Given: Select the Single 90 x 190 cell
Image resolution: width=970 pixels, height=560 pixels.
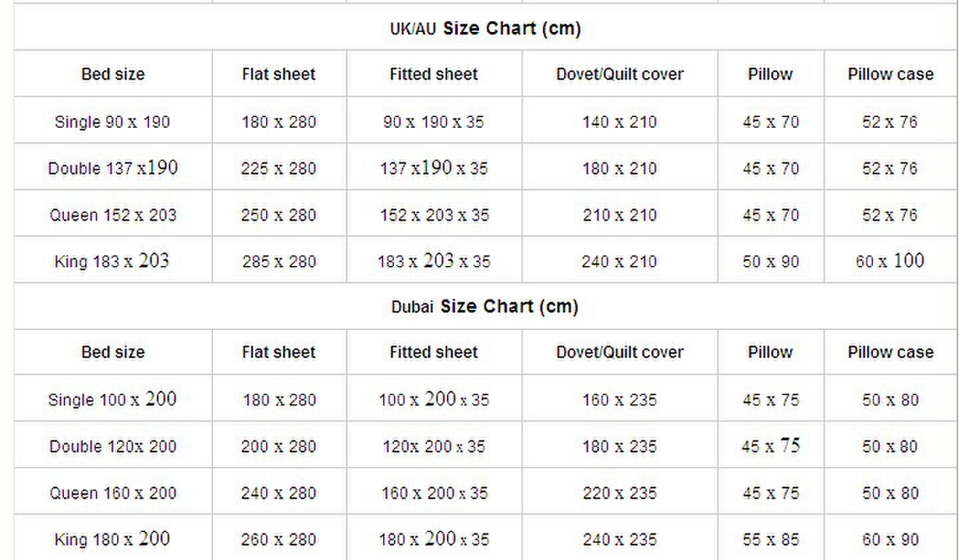Looking at the screenshot, I should coord(112,122).
